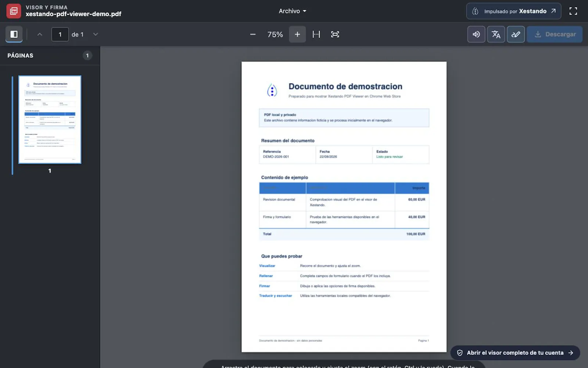Activate the signature drawing tool

point(516,34)
